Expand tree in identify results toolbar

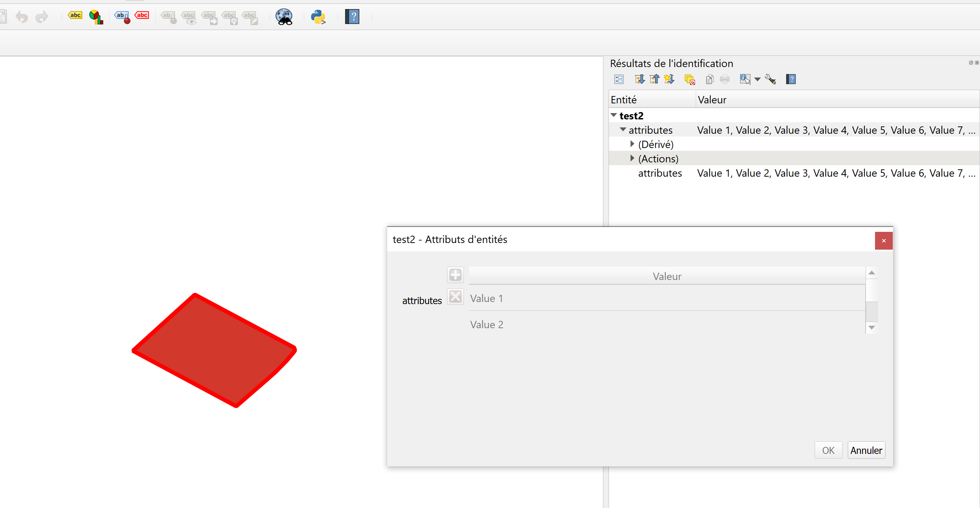coord(640,79)
